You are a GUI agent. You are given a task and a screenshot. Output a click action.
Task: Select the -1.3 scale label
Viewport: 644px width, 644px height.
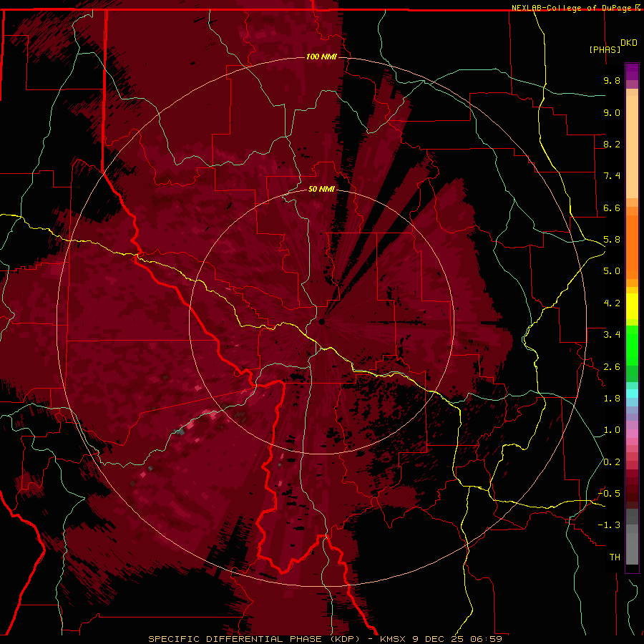point(610,525)
